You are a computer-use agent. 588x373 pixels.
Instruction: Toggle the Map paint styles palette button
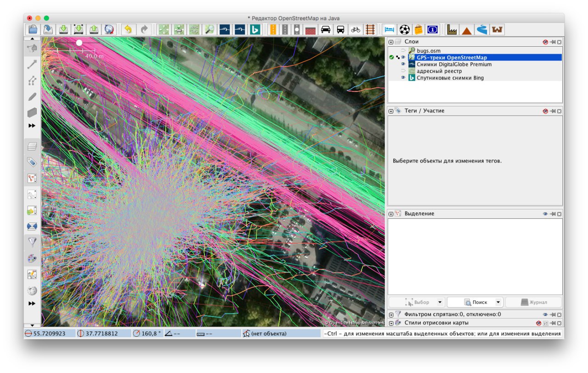pos(32,258)
